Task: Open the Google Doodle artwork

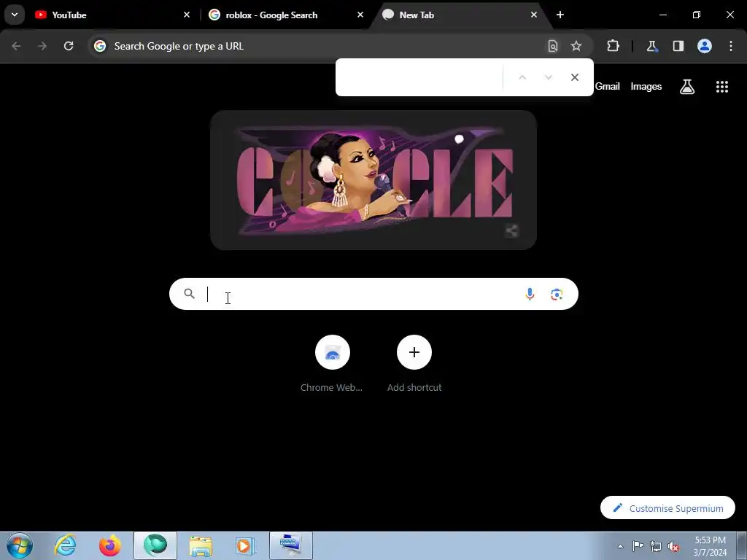Action: point(373,180)
